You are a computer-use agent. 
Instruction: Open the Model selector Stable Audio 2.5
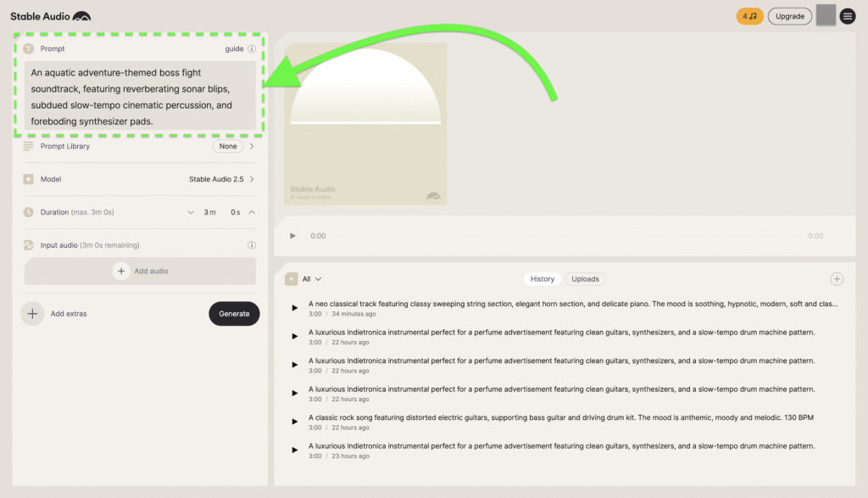click(x=220, y=179)
